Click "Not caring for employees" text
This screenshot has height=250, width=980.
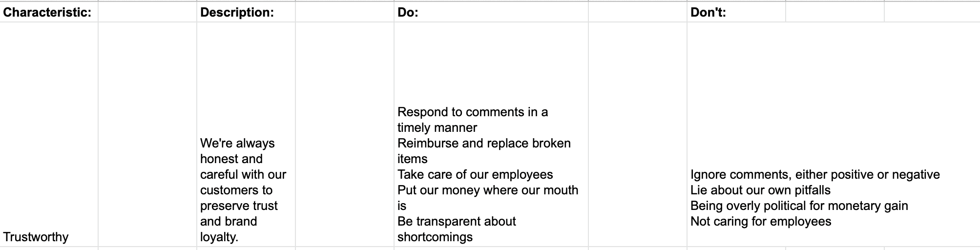point(760,221)
